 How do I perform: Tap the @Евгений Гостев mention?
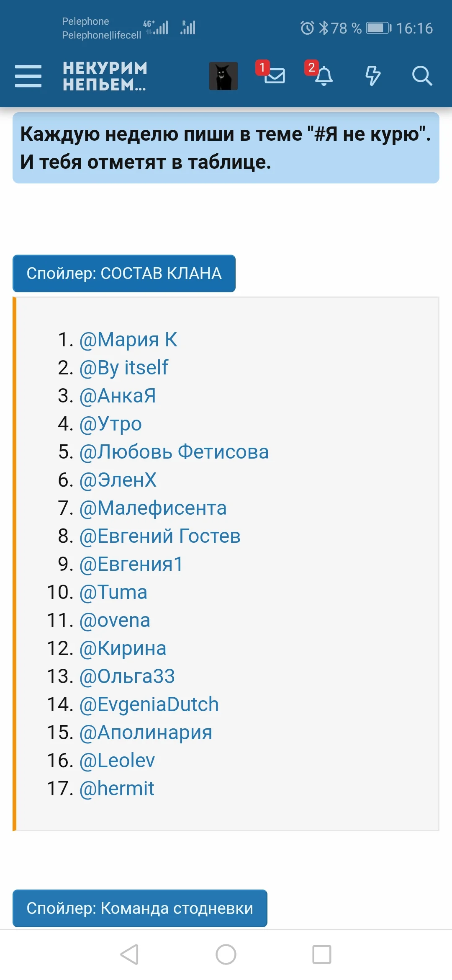160,536
